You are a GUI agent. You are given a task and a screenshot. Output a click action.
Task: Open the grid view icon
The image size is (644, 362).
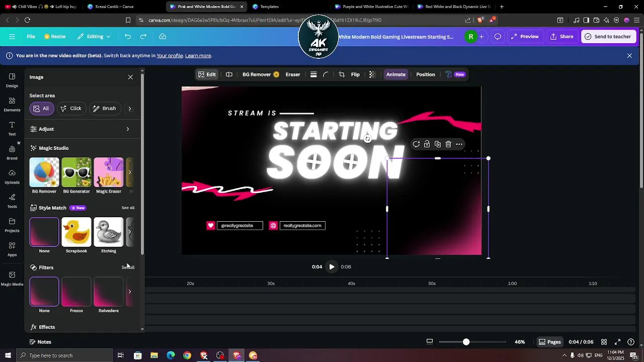point(604,342)
